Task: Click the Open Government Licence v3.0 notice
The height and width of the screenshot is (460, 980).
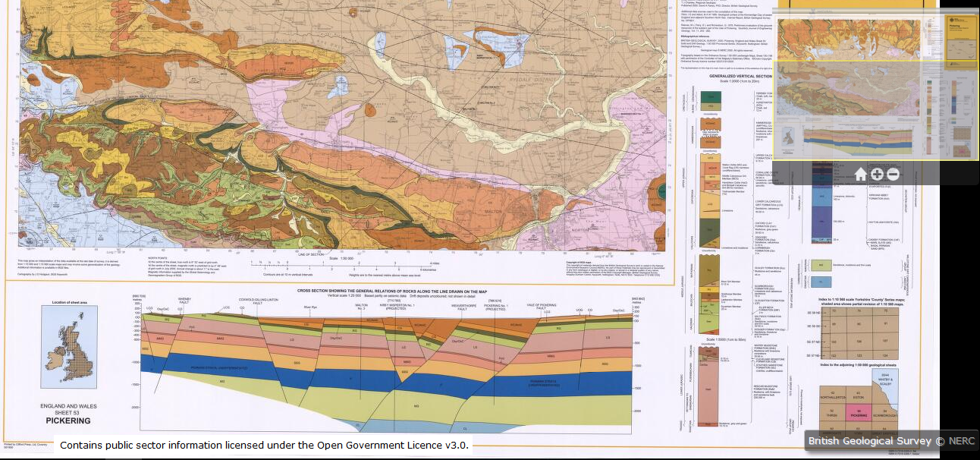Action: pyautogui.click(x=264, y=446)
